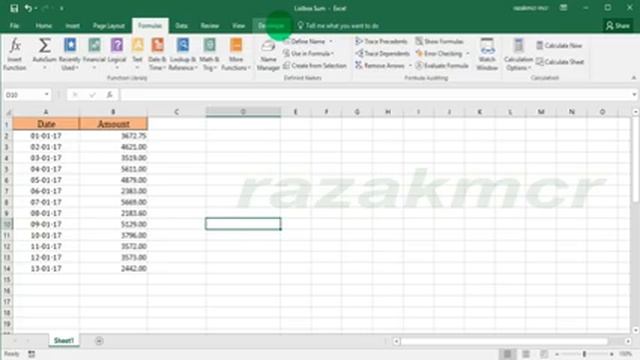This screenshot has height=360, width=640.
Task: Switch to the Insert tab
Action: [x=72, y=26]
